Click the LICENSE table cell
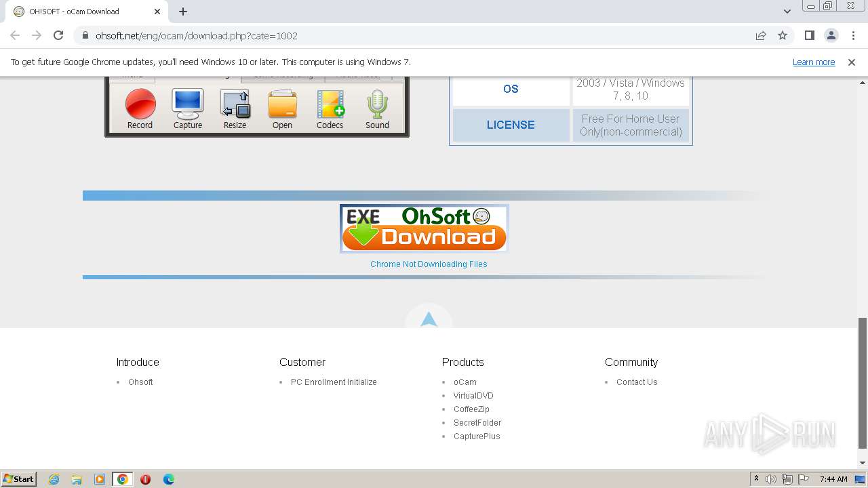868x488 pixels. [x=511, y=125]
